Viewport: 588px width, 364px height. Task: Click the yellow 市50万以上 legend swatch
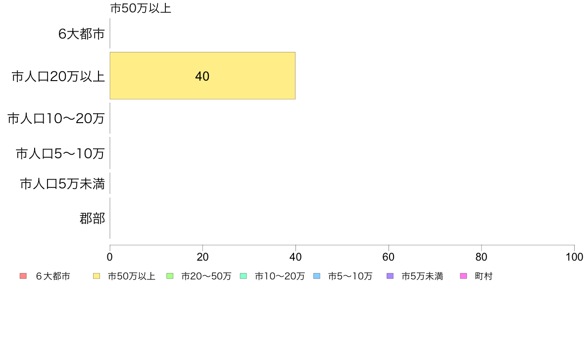(x=97, y=276)
